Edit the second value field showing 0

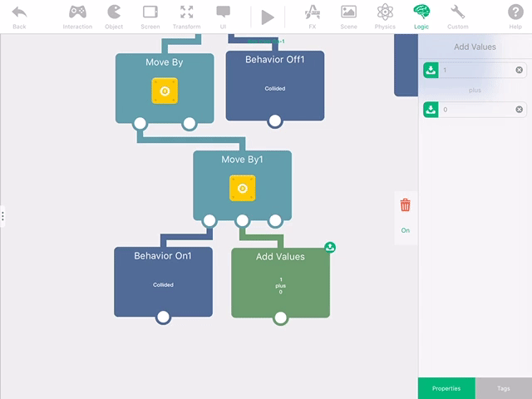(x=475, y=110)
